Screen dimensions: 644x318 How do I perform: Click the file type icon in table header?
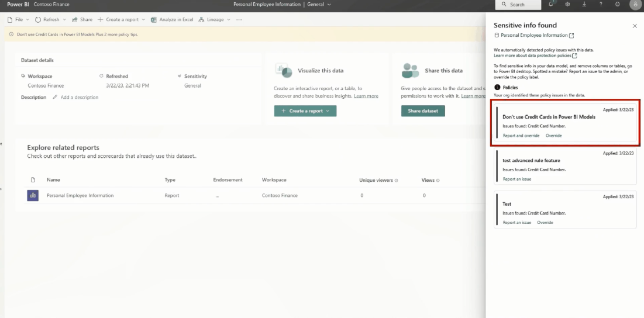tap(33, 179)
